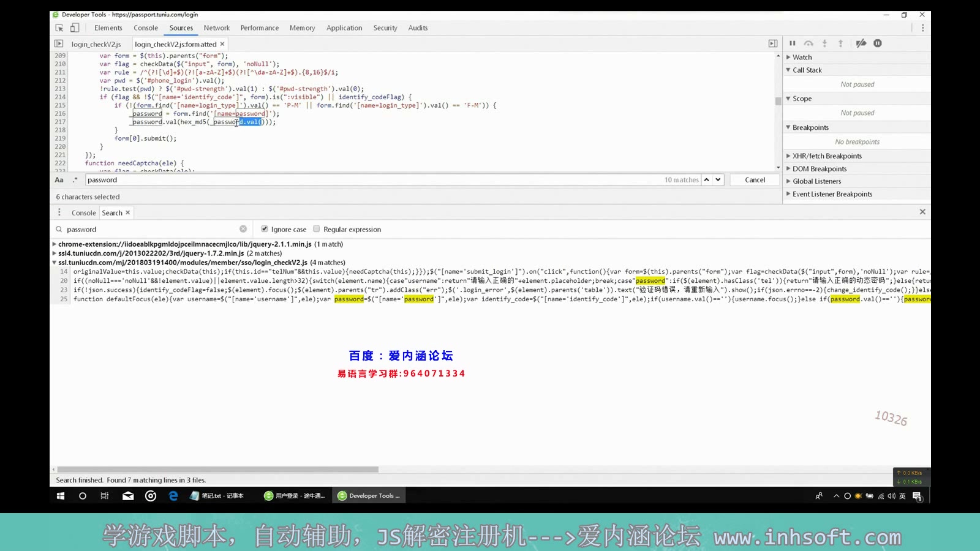Expand jquery-1.7.2.min.js search result
This screenshot has width=980, height=551.
click(55, 253)
